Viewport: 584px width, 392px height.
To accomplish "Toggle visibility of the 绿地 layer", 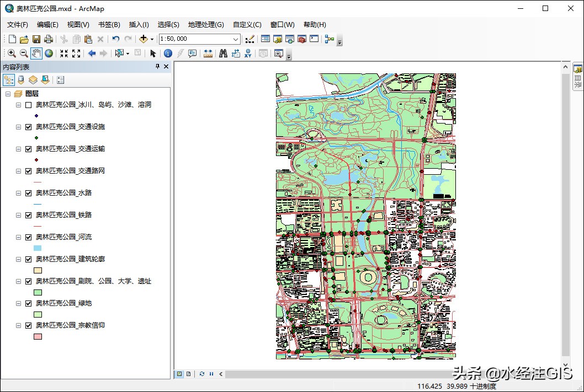I will pyautogui.click(x=28, y=303).
